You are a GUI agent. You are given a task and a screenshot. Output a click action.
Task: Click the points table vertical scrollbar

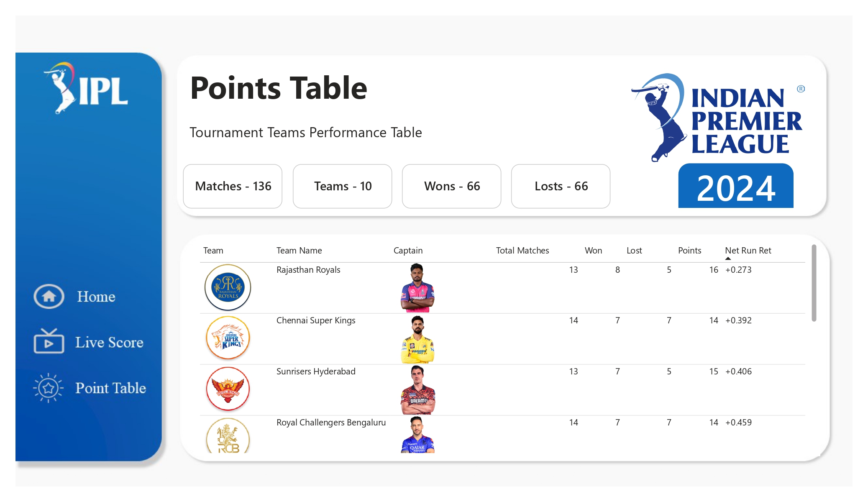(814, 283)
